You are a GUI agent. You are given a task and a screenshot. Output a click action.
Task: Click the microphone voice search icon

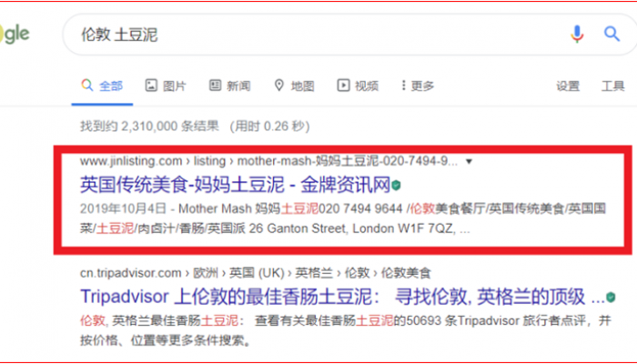(x=577, y=35)
